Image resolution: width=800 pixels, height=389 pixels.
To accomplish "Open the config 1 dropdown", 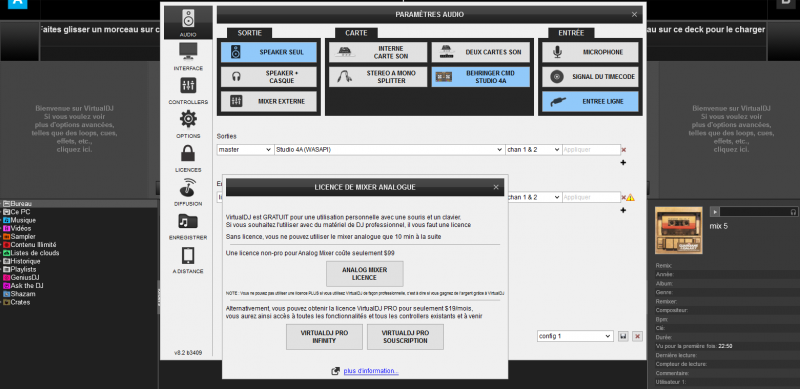I will pos(575,336).
